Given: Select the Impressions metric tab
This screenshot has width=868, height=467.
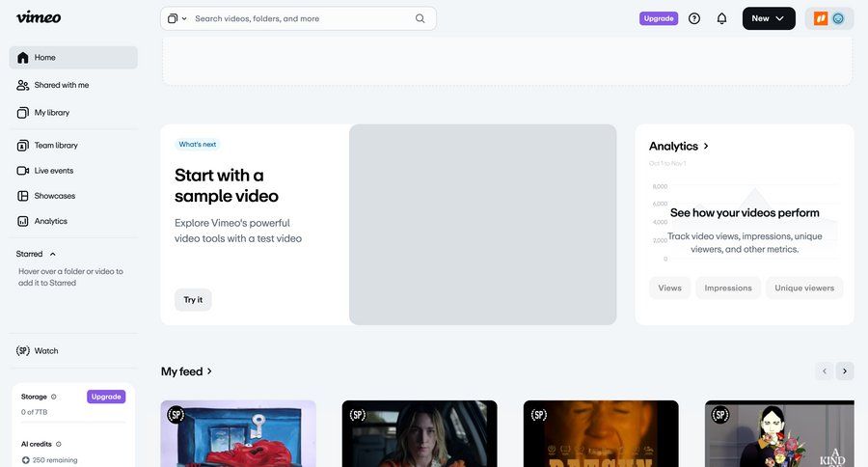Looking at the screenshot, I should tap(728, 288).
